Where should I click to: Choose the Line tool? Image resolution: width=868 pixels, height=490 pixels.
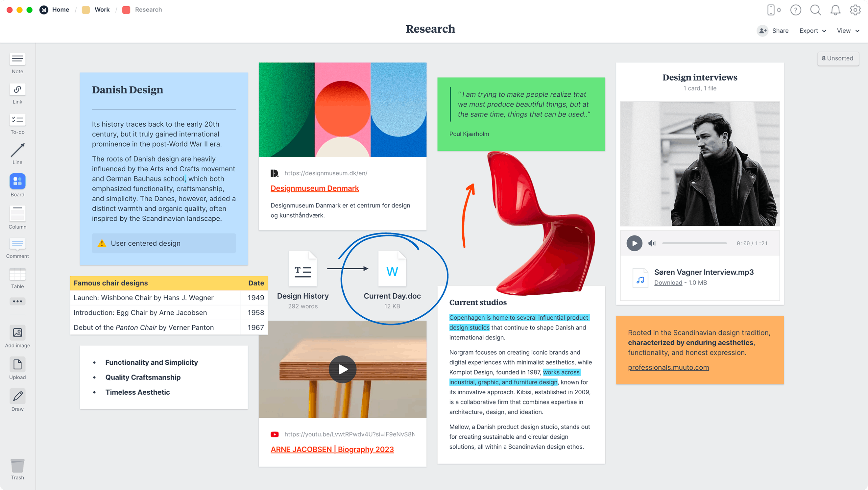(17, 150)
